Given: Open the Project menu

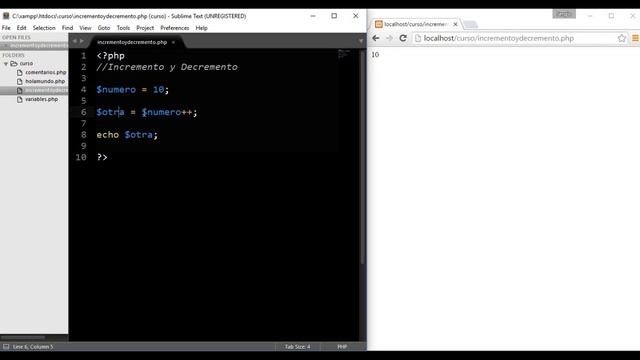Looking at the screenshot, I should click(145, 28).
